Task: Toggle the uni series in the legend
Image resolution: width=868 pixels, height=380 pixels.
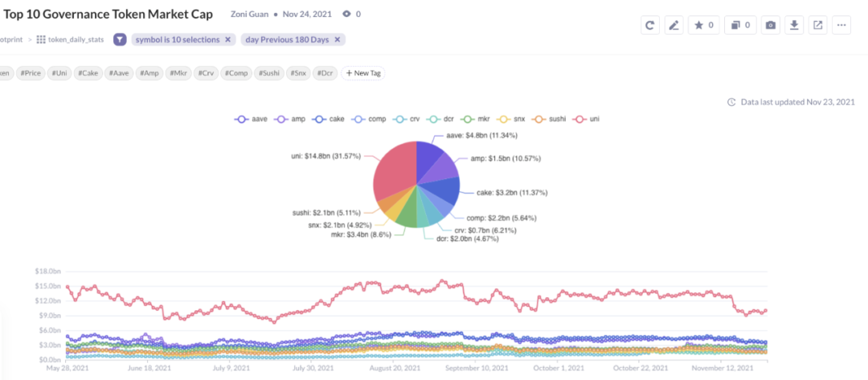Action: tap(587, 119)
